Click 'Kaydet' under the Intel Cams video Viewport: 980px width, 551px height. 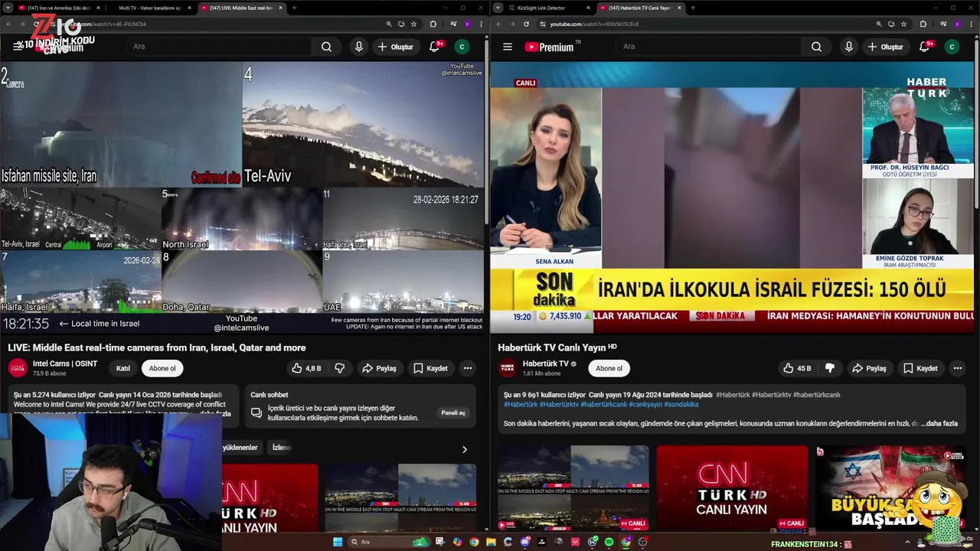tap(430, 368)
